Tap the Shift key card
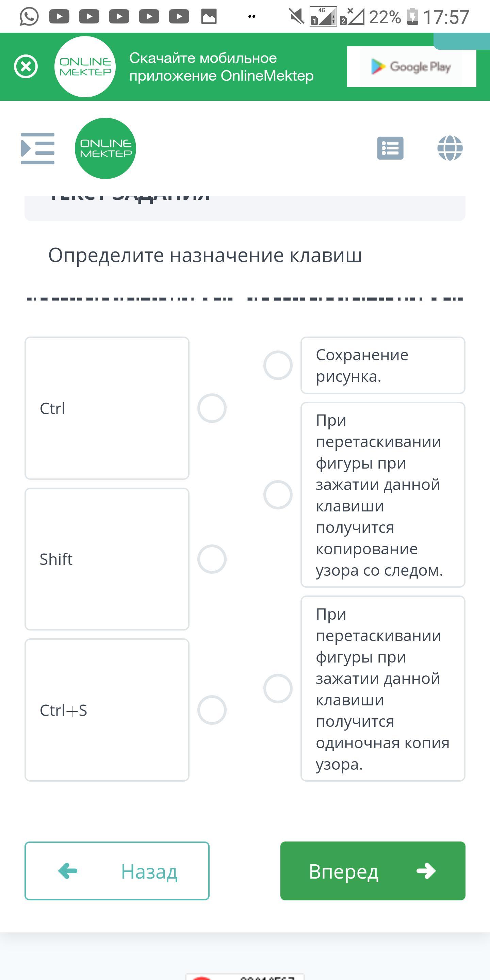Screen dimensions: 490x980 (107, 559)
